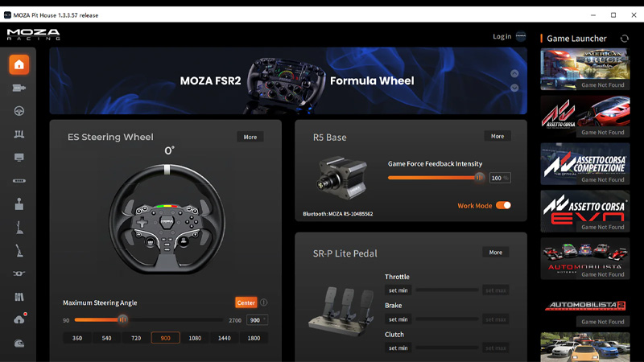Click the ES steering wheel image
The image size is (644, 362).
click(x=167, y=219)
